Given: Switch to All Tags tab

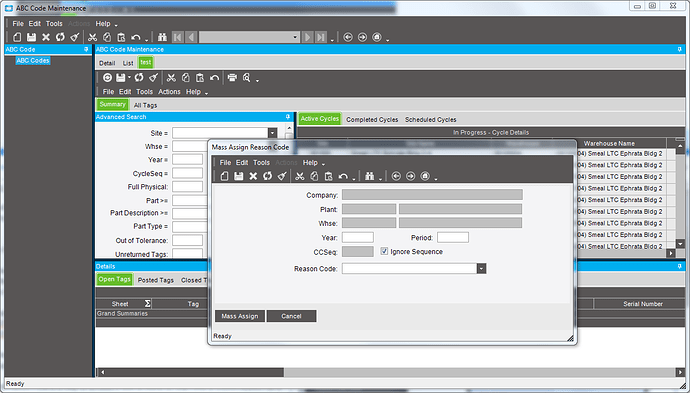Looking at the screenshot, I should (x=145, y=105).
